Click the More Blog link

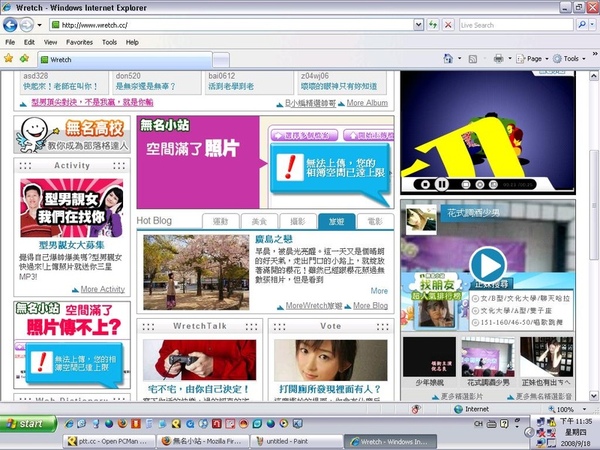pos(370,305)
